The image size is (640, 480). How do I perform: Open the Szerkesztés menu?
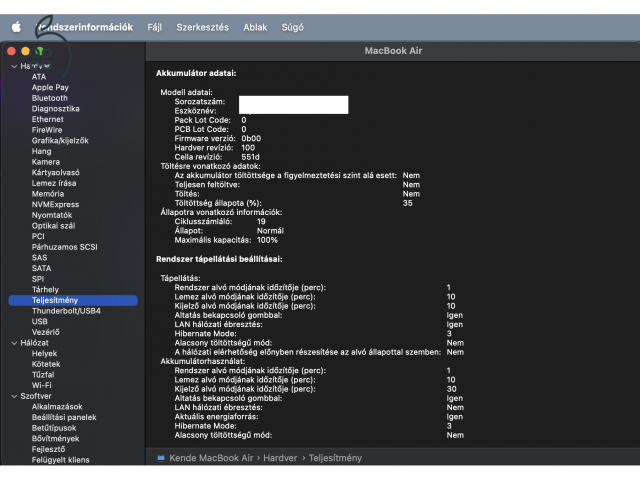202,27
